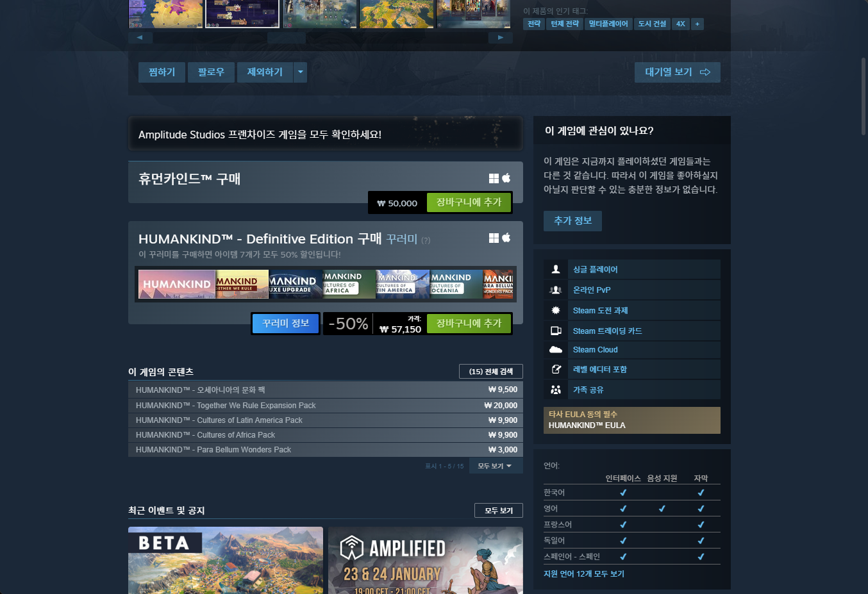The width and height of the screenshot is (868, 594).
Task: Click the Steam trading cards icon
Action: [556, 331]
